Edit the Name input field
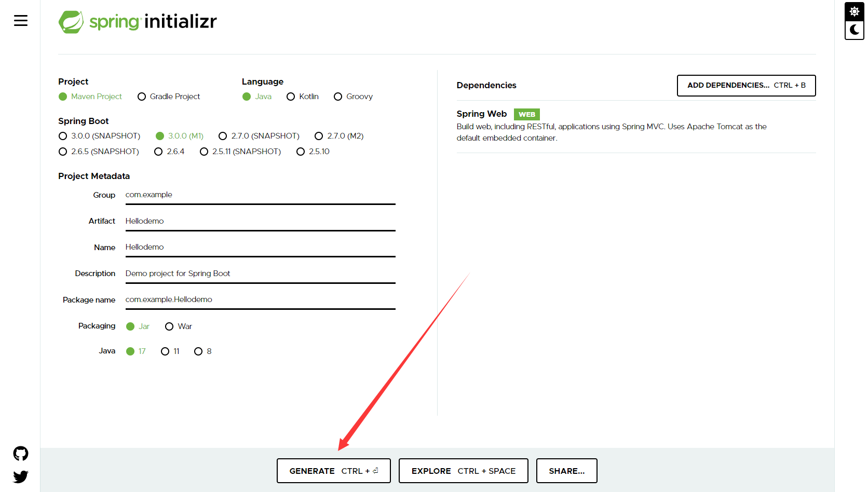Screen dimensions: 868x492 click(x=261, y=247)
